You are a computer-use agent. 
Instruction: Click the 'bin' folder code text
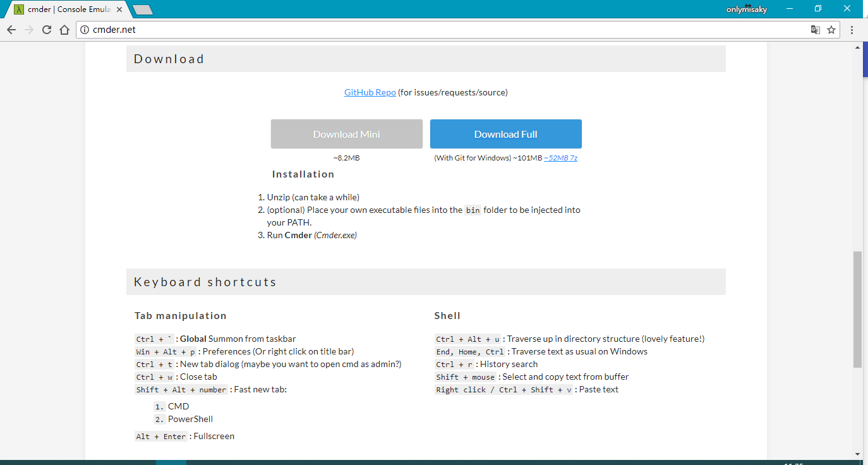tap(473, 210)
